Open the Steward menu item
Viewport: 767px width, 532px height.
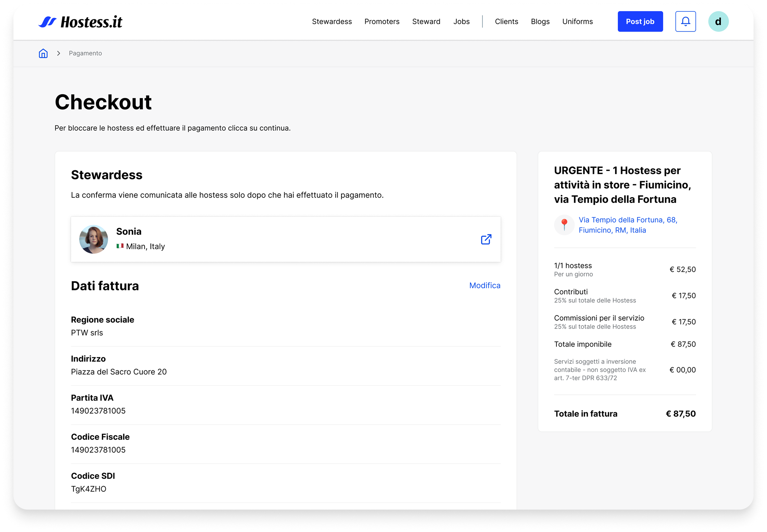[426, 21]
